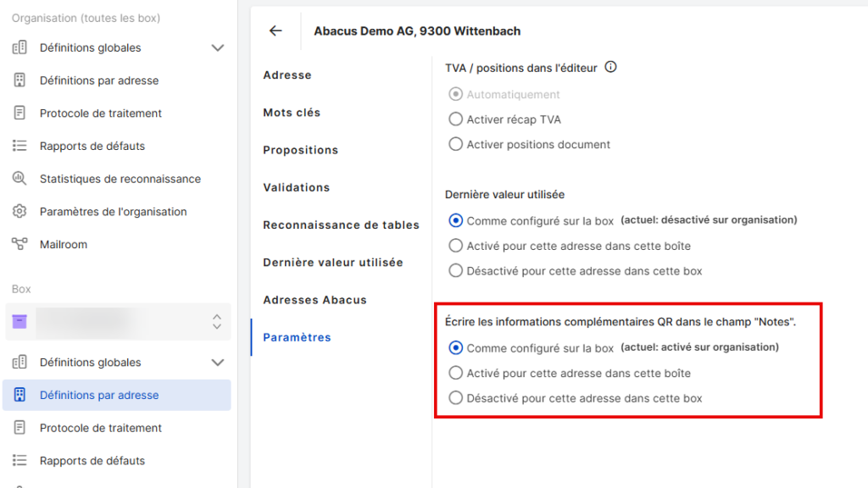Open the Reconnaissance de tables section
The image size is (868, 488).
pos(341,225)
